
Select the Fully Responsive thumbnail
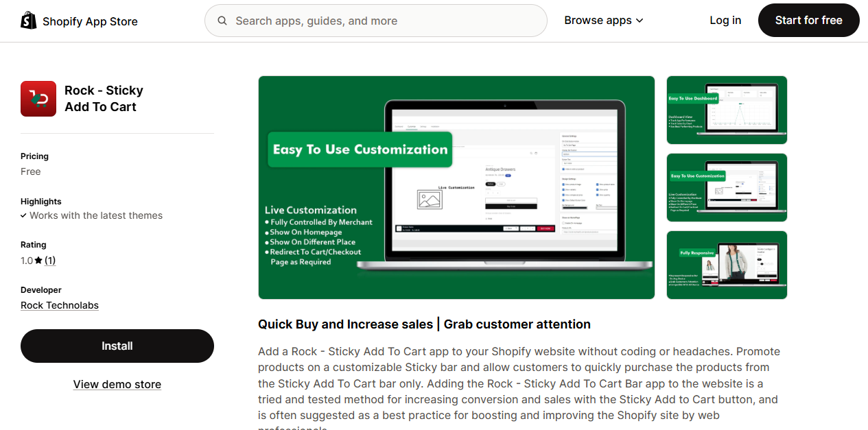click(x=727, y=265)
